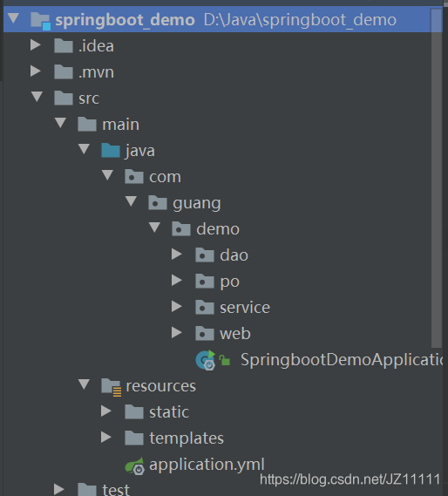Select the static folder label
Screen dimensions: 448x496
(169, 412)
